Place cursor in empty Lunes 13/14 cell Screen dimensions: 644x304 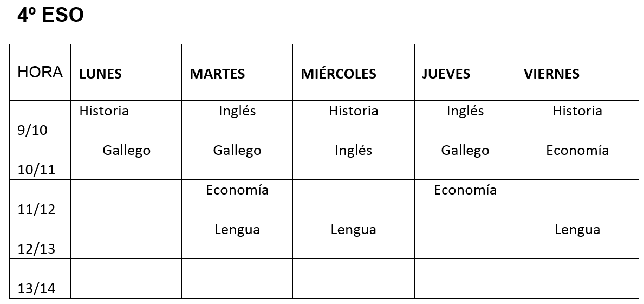(126, 279)
